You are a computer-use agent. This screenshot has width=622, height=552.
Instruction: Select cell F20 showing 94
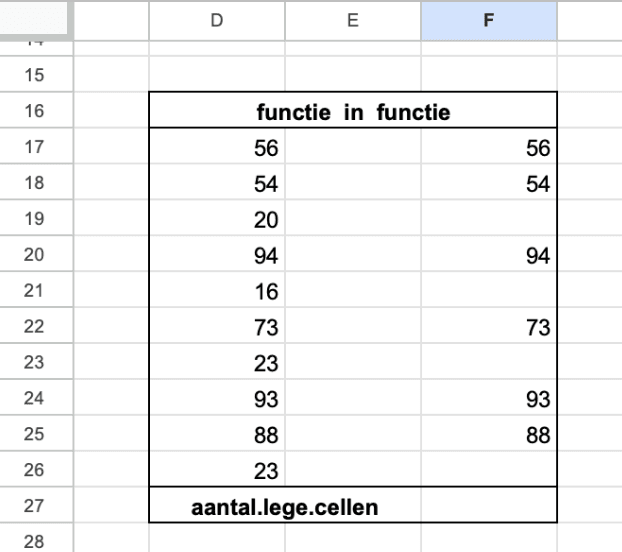[x=488, y=256]
